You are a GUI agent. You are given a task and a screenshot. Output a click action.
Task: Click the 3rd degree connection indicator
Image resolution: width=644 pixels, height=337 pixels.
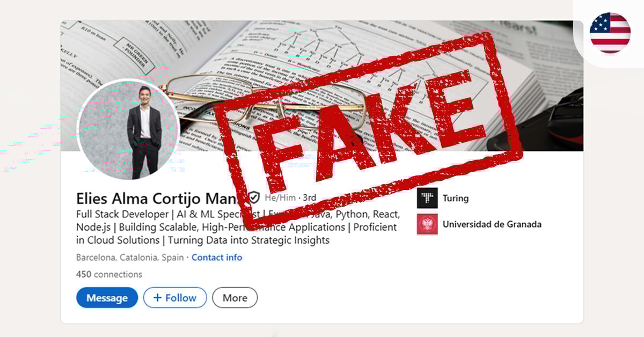coord(309,198)
